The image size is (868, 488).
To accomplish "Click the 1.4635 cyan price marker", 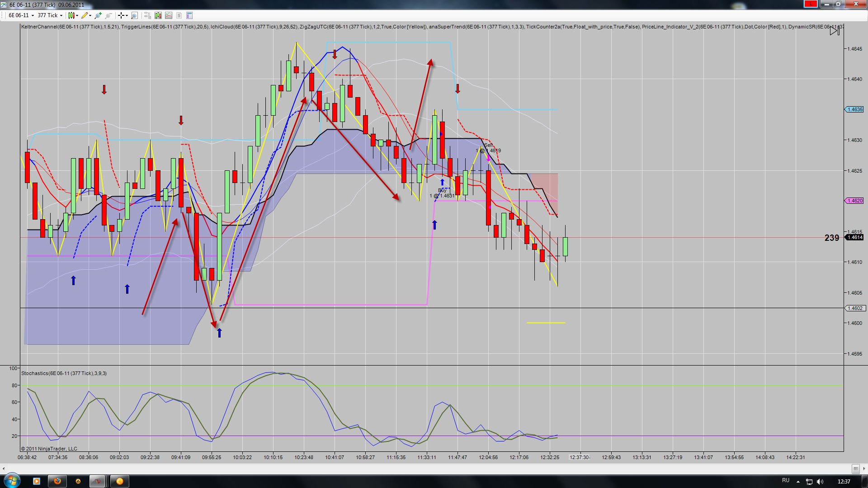I will 854,109.
